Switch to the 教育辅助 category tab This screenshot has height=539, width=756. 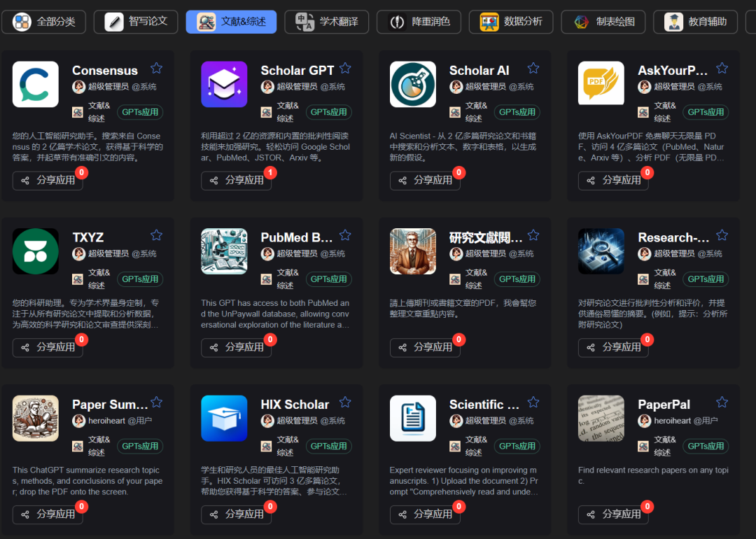click(695, 22)
